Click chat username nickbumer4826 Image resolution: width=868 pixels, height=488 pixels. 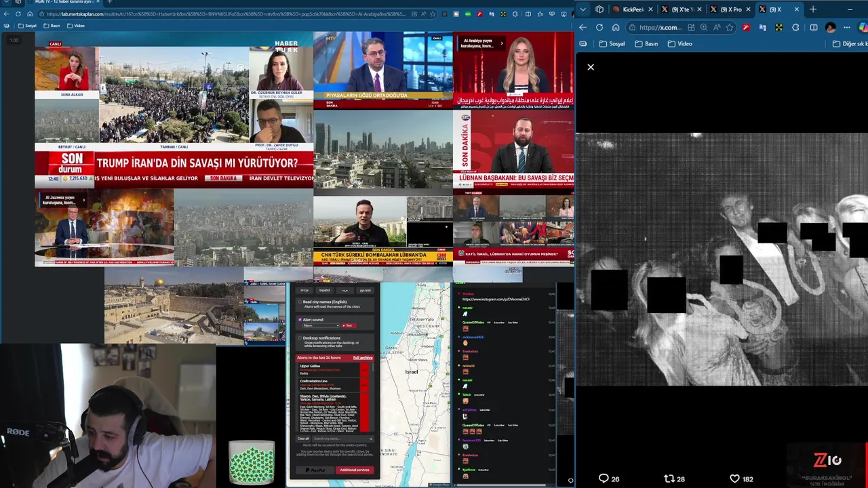(473, 337)
